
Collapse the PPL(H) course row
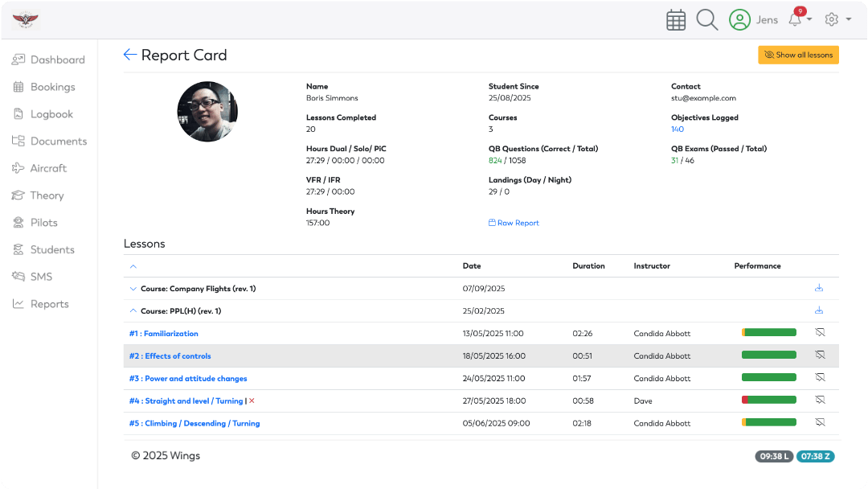133,311
